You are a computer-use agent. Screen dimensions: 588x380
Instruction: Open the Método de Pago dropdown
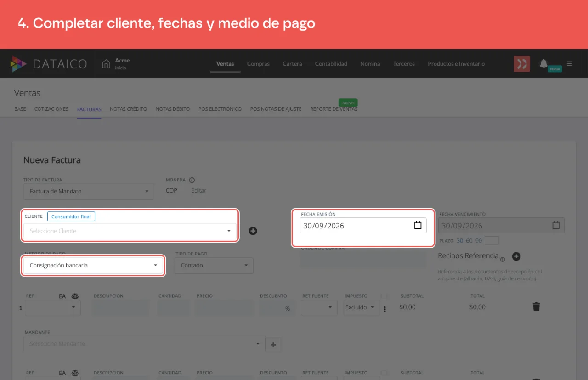(93, 265)
